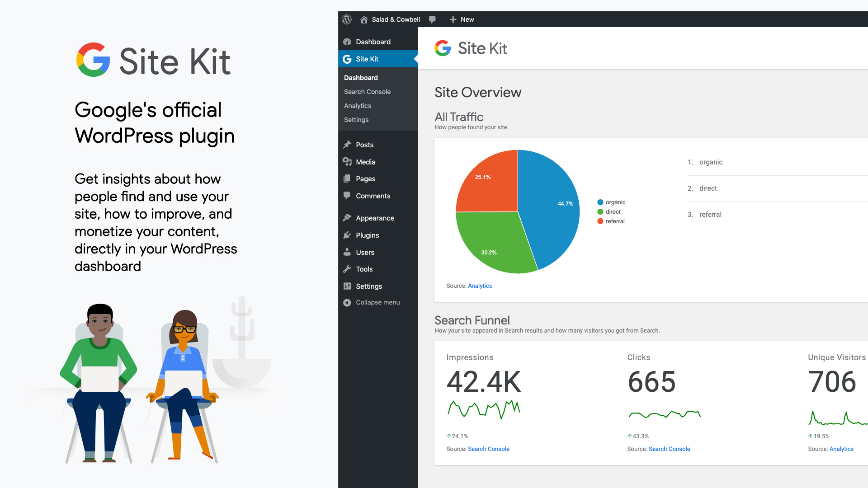Open Analytics source link under Unique Visitors
This screenshot has width=868, height=488.
(x=841, y=449)
